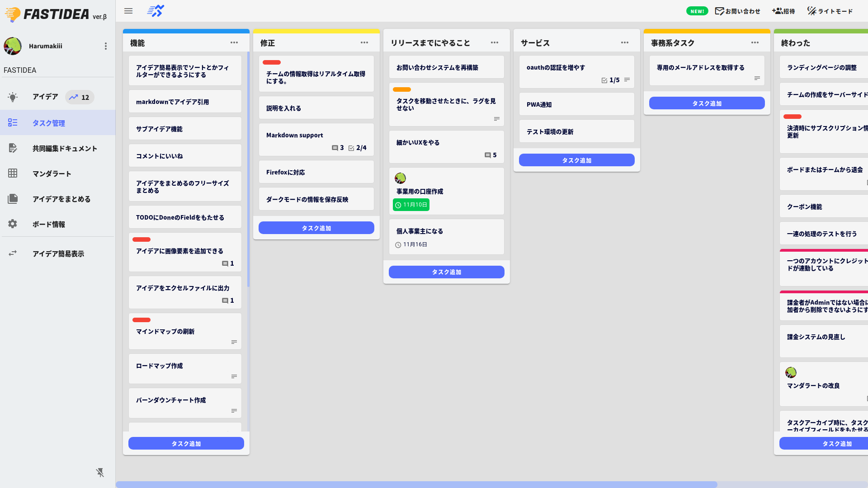Click the アイデア簡易表示 swap arrows icon

click(13, 253)
